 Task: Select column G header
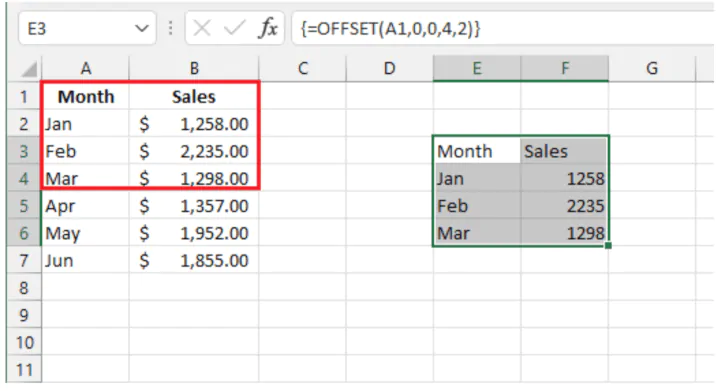click(652, 68)
